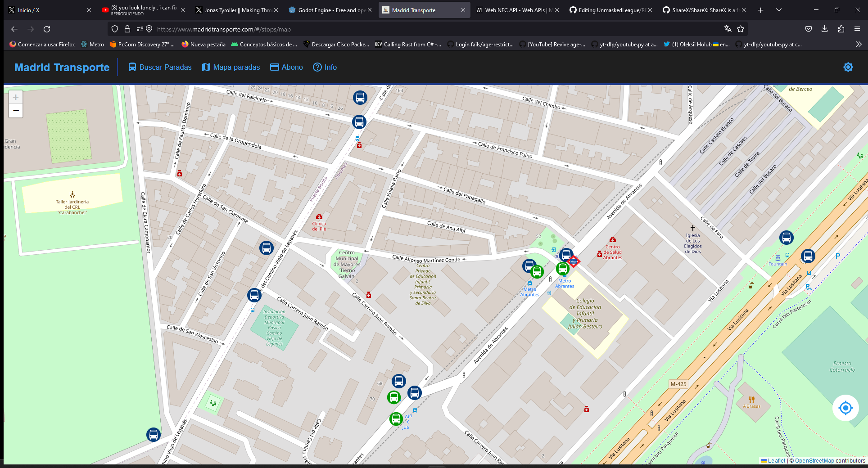
Task: Expand list all tabs dropdown
Action: point(779,10)
